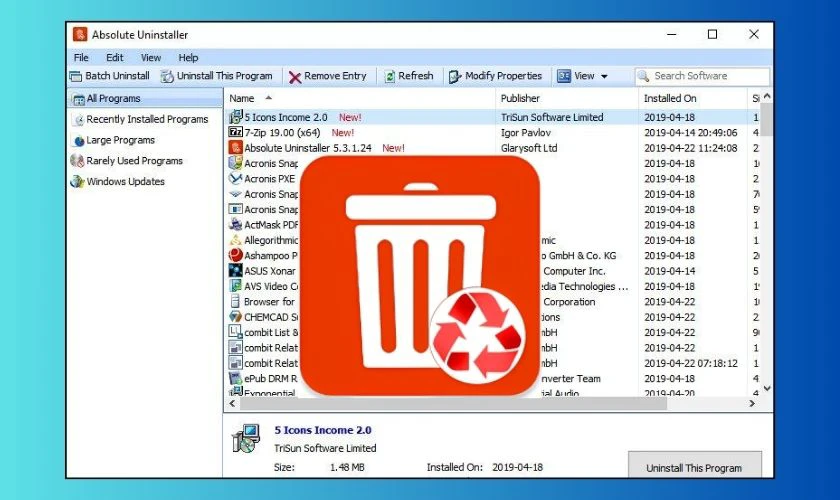This screenshot has width=840, height=500.
Task: Click the View toolbar icon
Action: click(564, 76)
